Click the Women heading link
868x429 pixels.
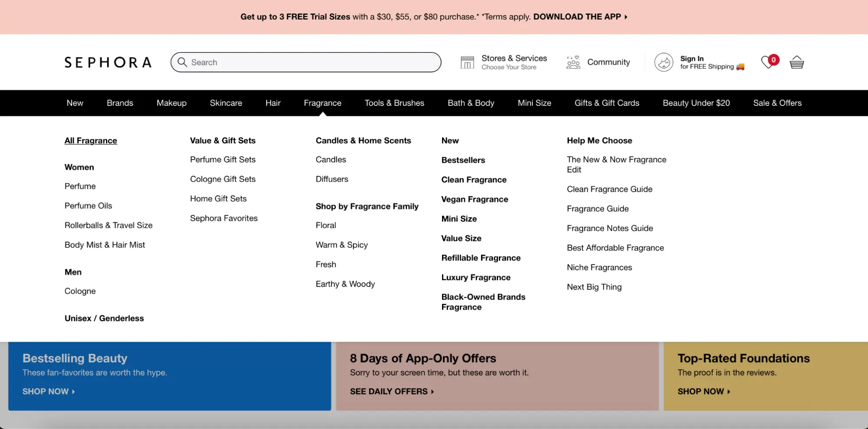79,167
